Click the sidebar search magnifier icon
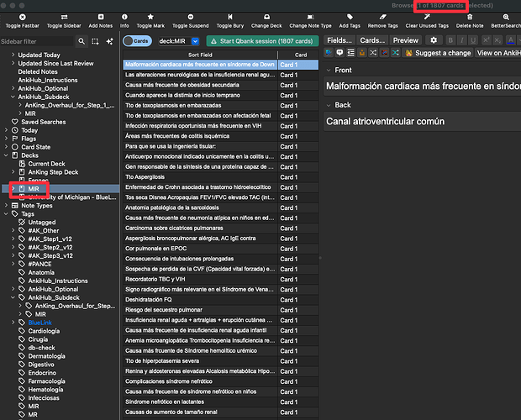 pos(82,41)
